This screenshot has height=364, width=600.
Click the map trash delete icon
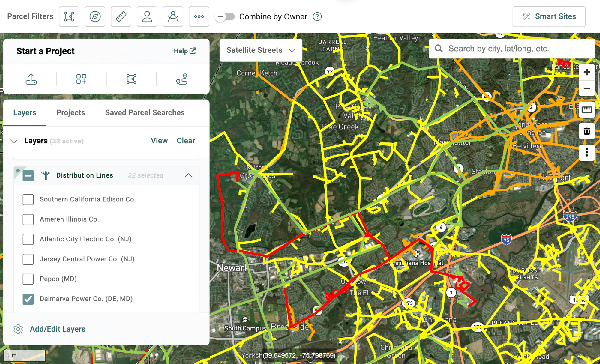[x=587, y=131]
